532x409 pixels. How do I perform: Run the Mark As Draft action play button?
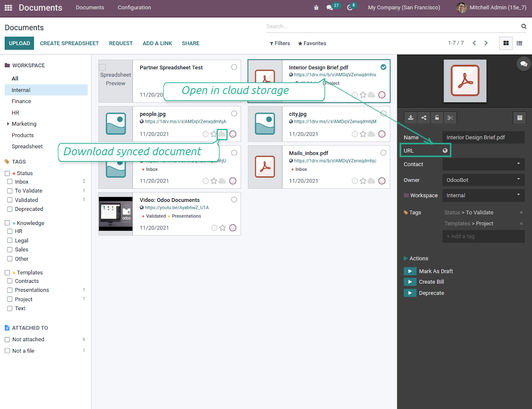pos(410,271)
